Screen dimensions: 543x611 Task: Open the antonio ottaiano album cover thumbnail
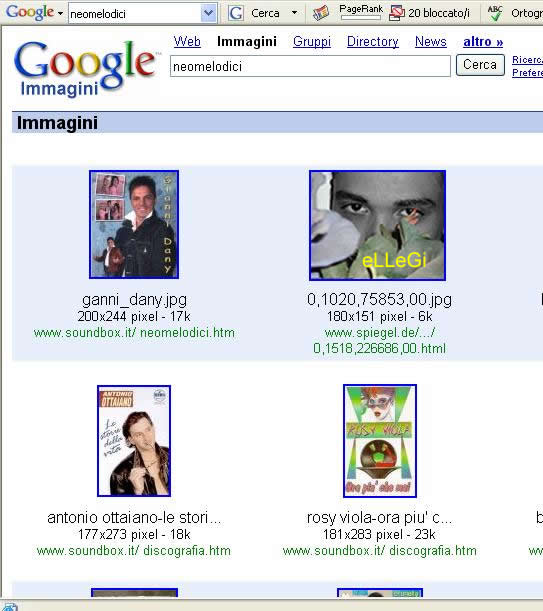134,441
